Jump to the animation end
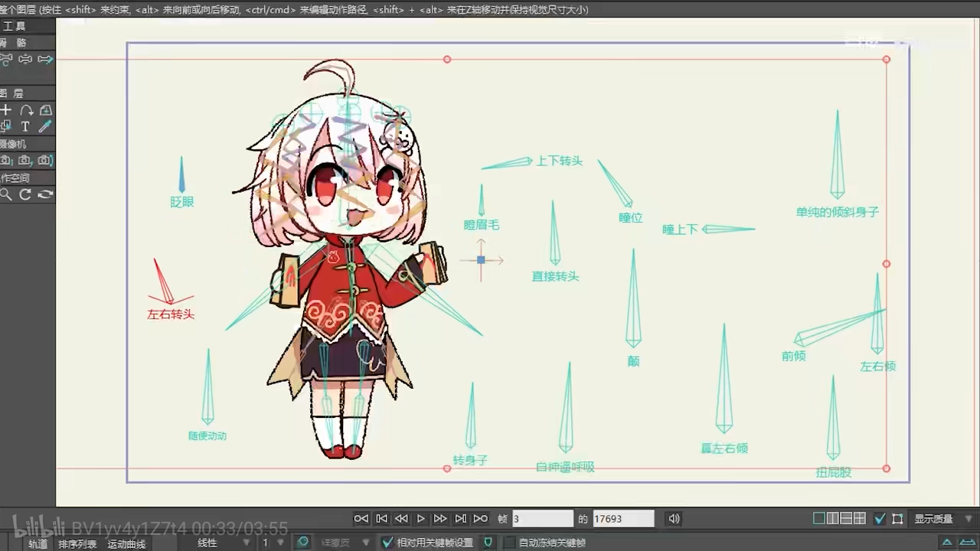Screen dimensions: 980x551 (481, 519)
